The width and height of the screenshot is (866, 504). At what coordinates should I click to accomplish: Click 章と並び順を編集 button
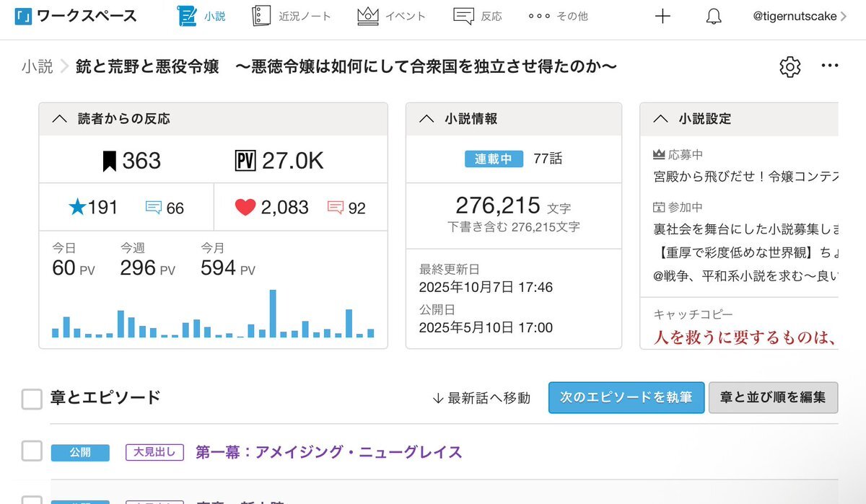pos(773,397)
